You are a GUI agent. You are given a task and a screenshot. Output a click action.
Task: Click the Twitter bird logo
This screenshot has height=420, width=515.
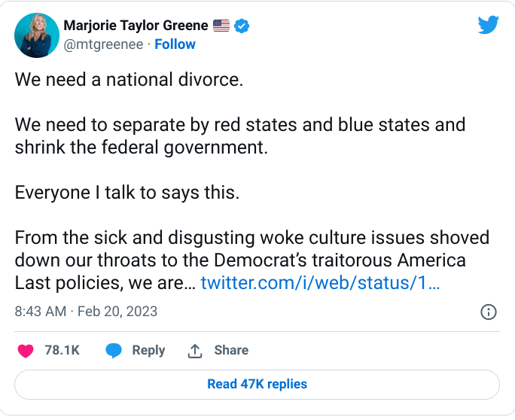[x=488, y=25]
